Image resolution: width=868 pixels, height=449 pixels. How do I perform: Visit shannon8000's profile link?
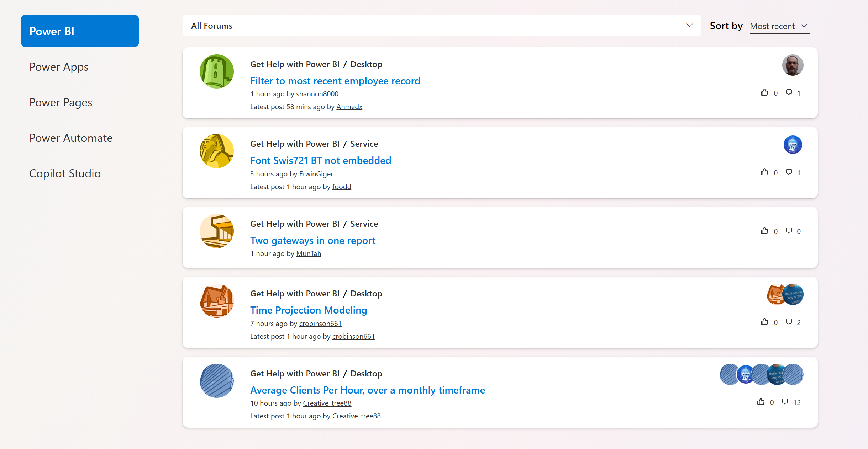coord(317,94)
